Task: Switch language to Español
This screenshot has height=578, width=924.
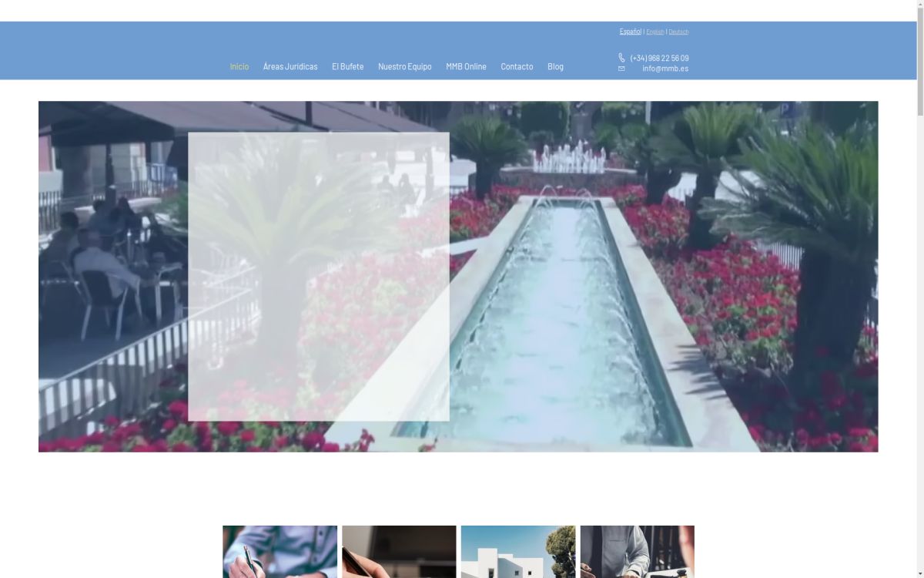Action: tap(630, 32)
